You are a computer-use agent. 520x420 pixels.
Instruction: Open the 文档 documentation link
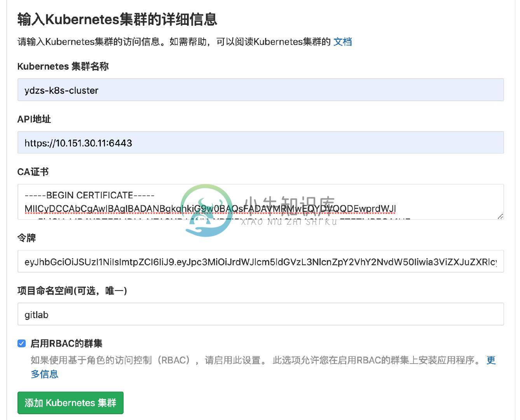pos(342,42)
